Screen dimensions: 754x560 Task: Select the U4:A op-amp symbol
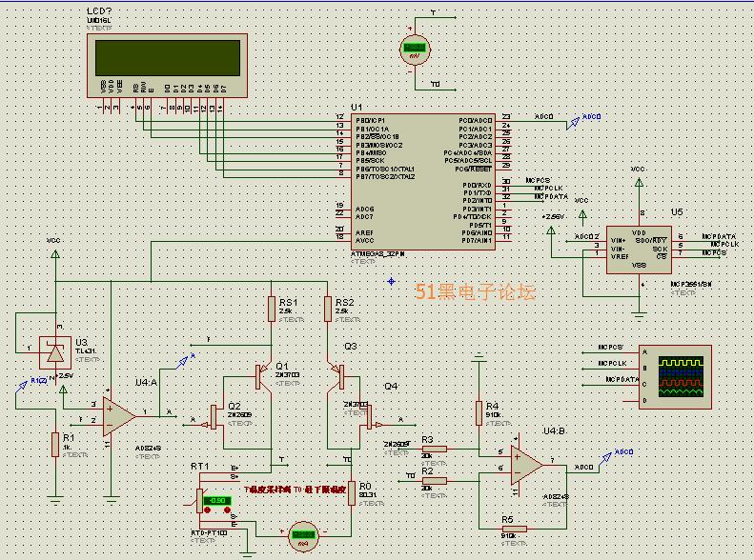(118, 416)
